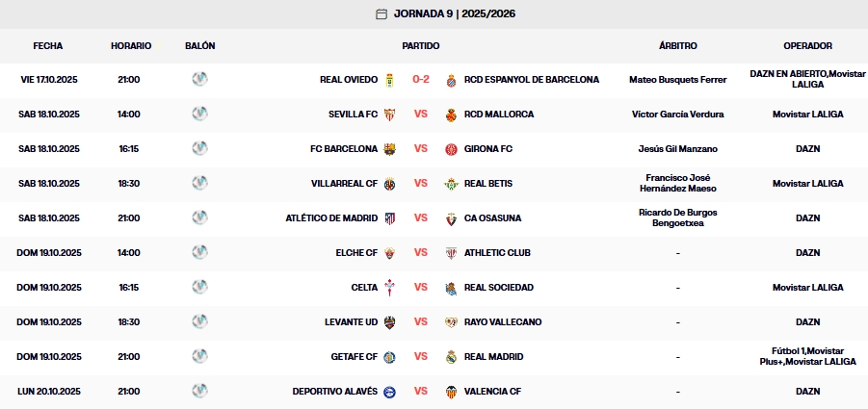Open the Real Oviedo 0-2 Espanyol result
Image resolution: width=868 pixels, height=409 pixels.
pos(421,80)
